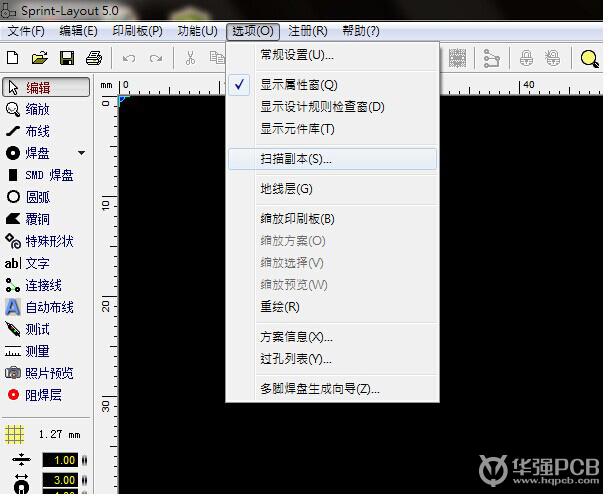Toggle 显示设计规则检查窗 menu option
The width and height of the screenshot is (609, 498).
[322, 107]
